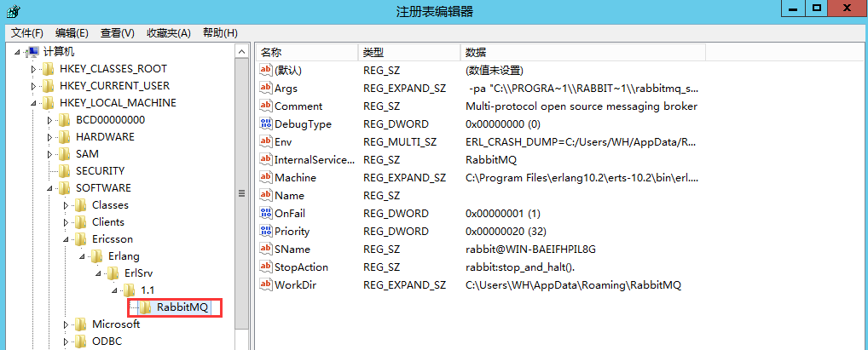Click the binary icon beside DebugType value
This screenshot has height=350, width=868.
pyautogui.click(x=265, y=123)
